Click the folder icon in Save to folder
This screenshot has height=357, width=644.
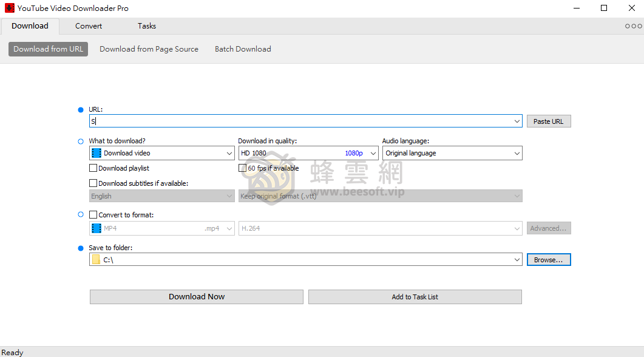point(96,260)
